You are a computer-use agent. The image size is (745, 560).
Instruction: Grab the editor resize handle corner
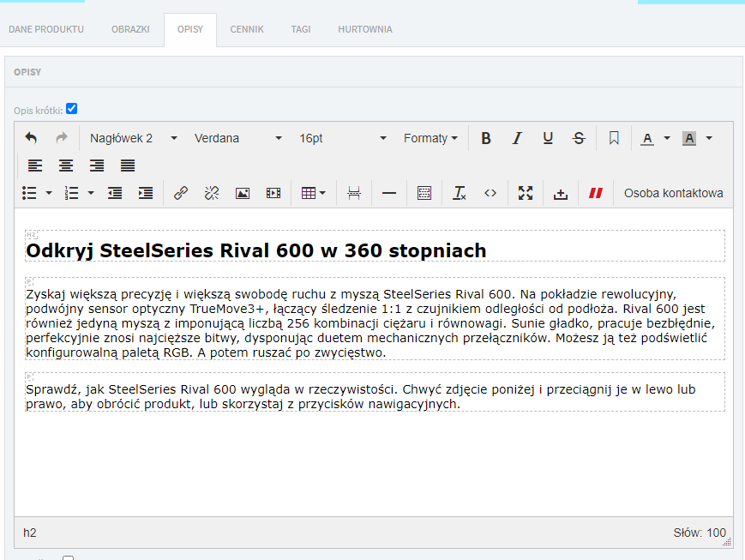click(727, 542)
